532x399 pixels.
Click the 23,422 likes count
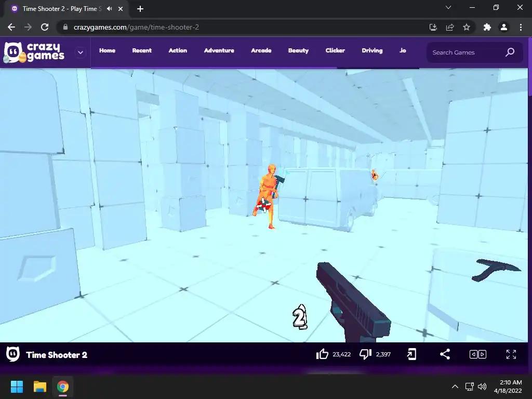click(342, 354)
